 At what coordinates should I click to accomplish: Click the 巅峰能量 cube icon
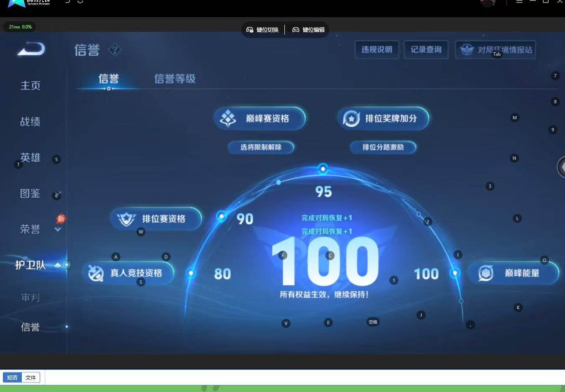coord(486,273)
